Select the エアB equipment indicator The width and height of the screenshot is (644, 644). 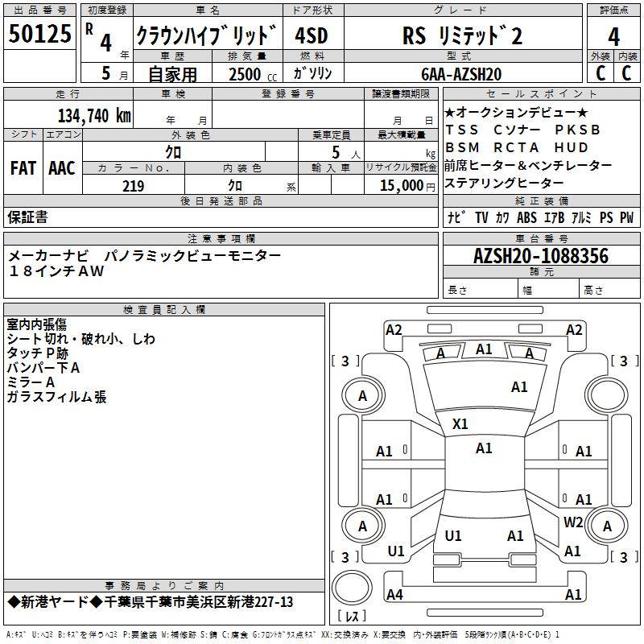554,217
